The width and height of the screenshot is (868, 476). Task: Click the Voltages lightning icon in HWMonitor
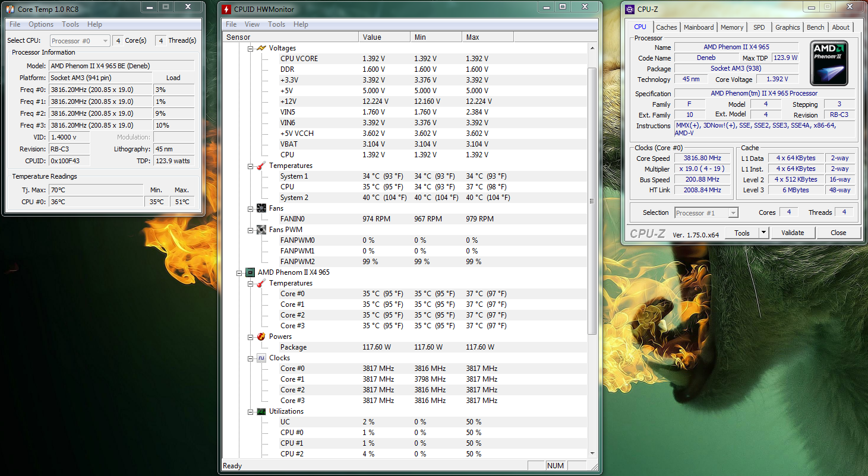(x=261, y=48)
